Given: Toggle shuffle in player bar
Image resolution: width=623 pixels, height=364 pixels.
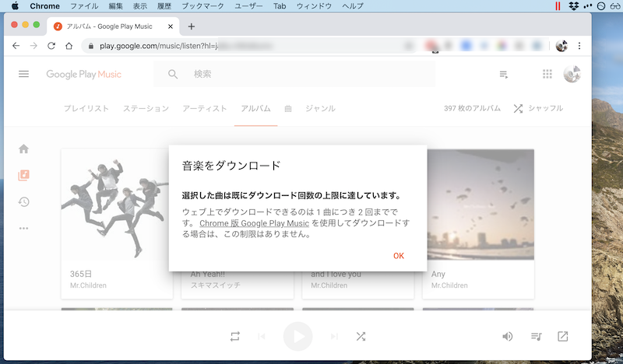Looking at the screenshot, I should (361, 336).
